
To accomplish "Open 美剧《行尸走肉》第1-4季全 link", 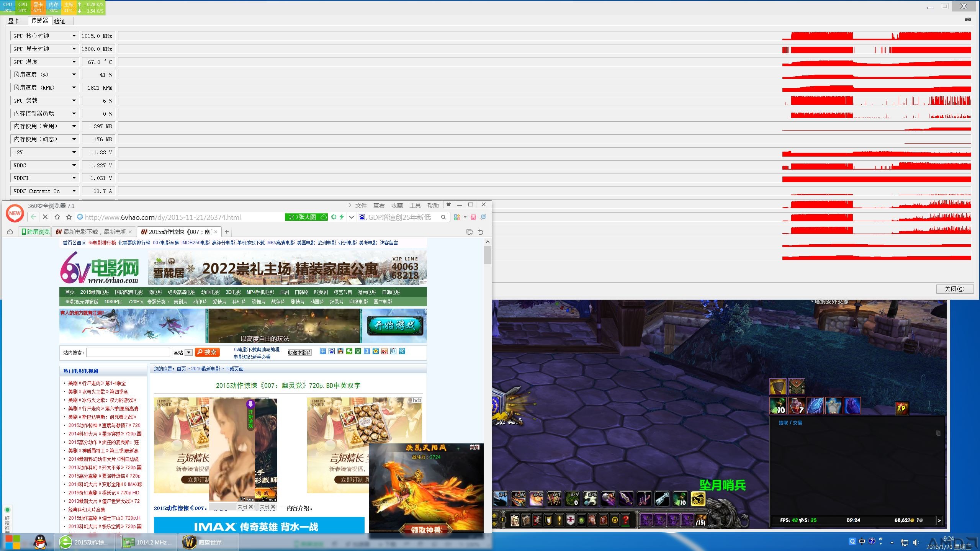I will [x=97, y=383].
